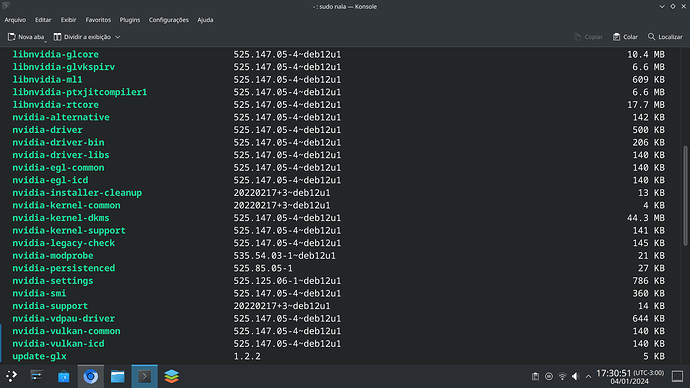Open Discover software store in taskbar
690x388 pixels.
(64, 376)
